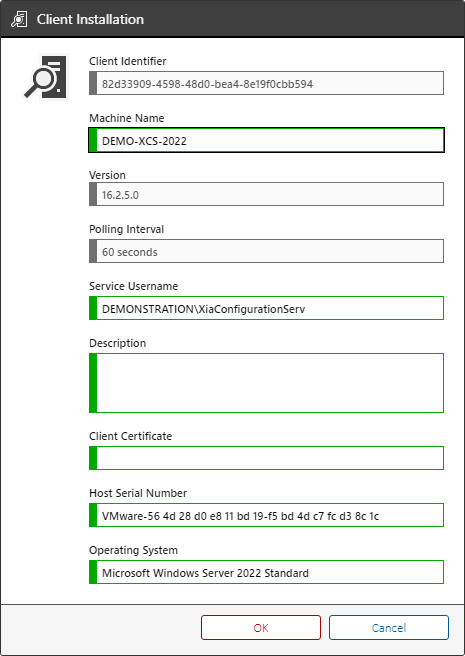Edit the Service Username field
This screenshot has height=656, width=465.
[x=266, y=308]
